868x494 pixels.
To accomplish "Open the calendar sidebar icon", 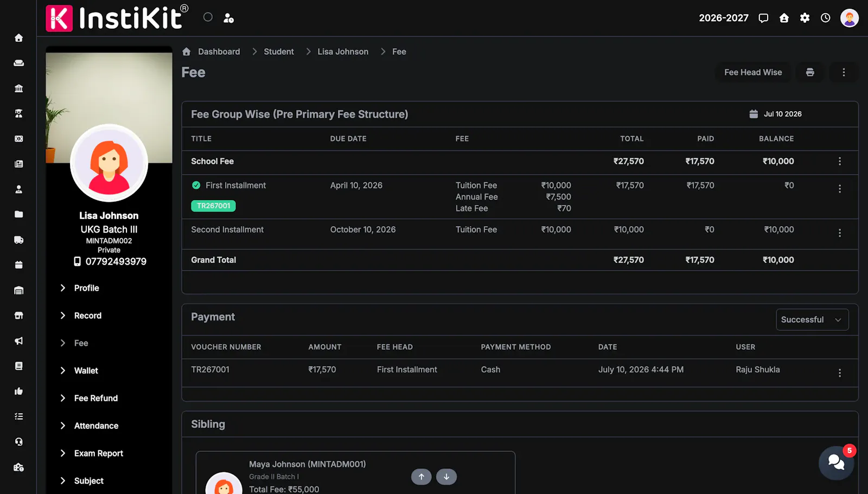I will tap(18, 265).
